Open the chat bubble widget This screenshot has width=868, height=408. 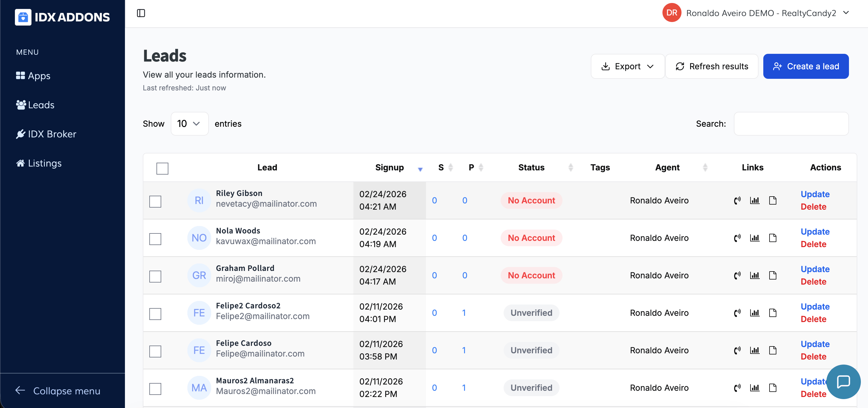(x=843, y=381)
